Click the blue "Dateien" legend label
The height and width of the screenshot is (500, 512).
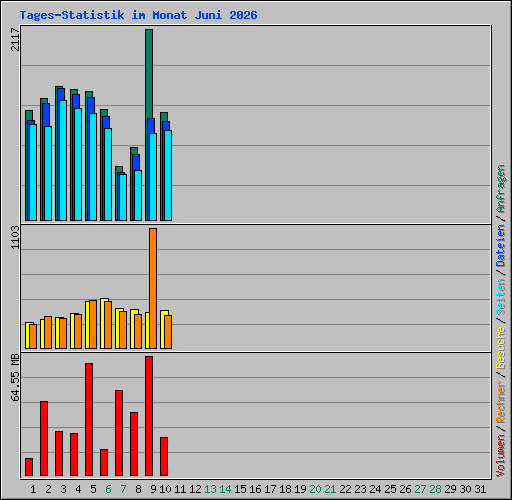click(x=501, y=246)
